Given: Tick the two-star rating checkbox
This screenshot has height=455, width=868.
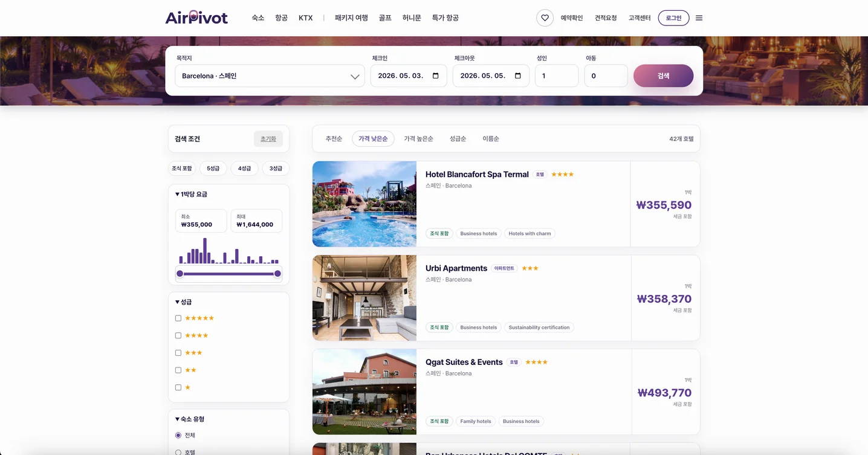Looking at the screenshot, I should pos(178,370).
